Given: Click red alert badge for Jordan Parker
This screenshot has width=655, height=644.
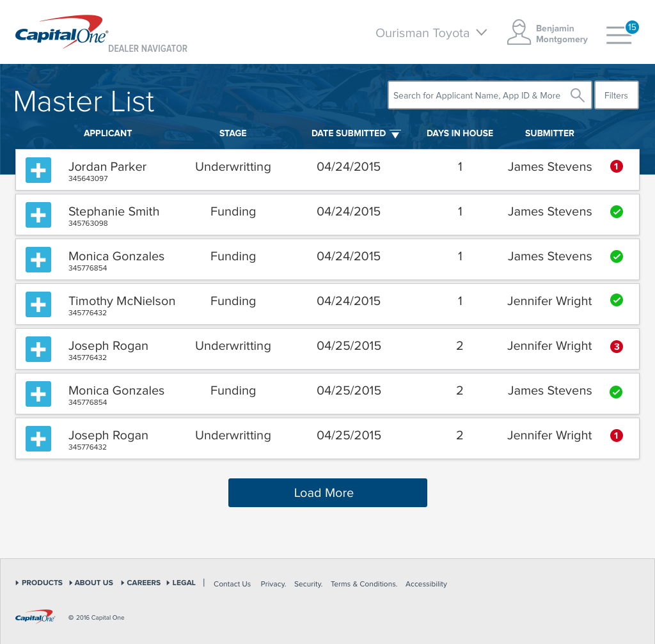Looking at the screenshot, I should (616, 166).
